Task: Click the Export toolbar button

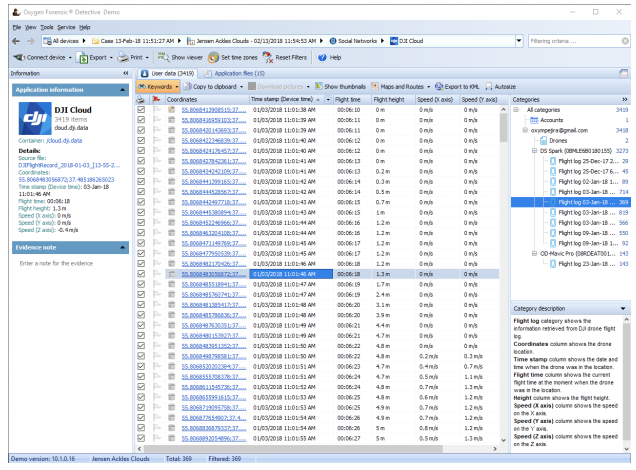Action: [x=94, y=58]
